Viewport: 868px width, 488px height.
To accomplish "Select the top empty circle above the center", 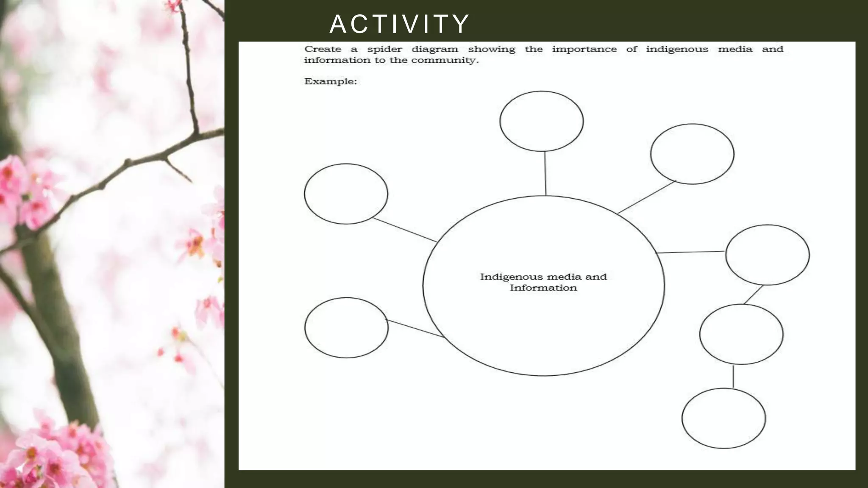I will (542, 121).
